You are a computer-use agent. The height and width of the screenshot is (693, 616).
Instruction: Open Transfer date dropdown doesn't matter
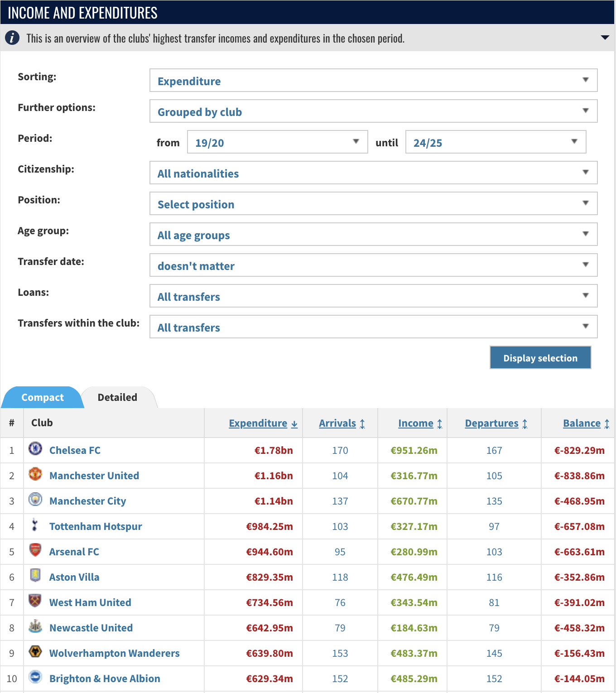374,265
